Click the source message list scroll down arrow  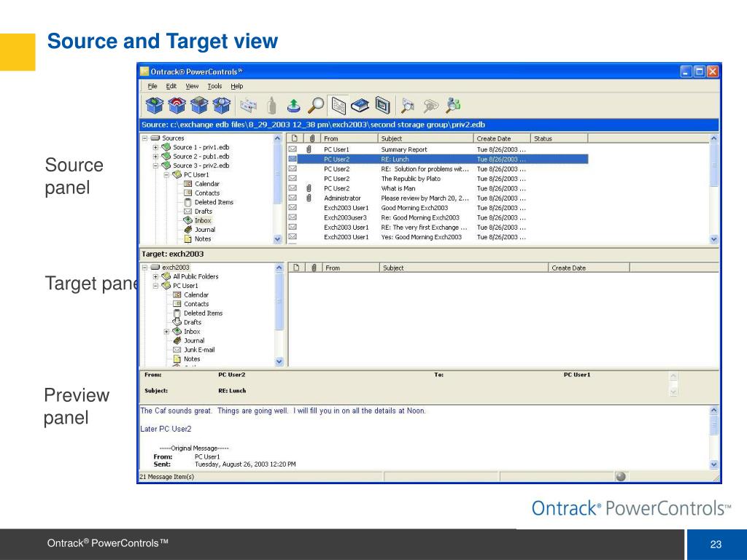713,239
